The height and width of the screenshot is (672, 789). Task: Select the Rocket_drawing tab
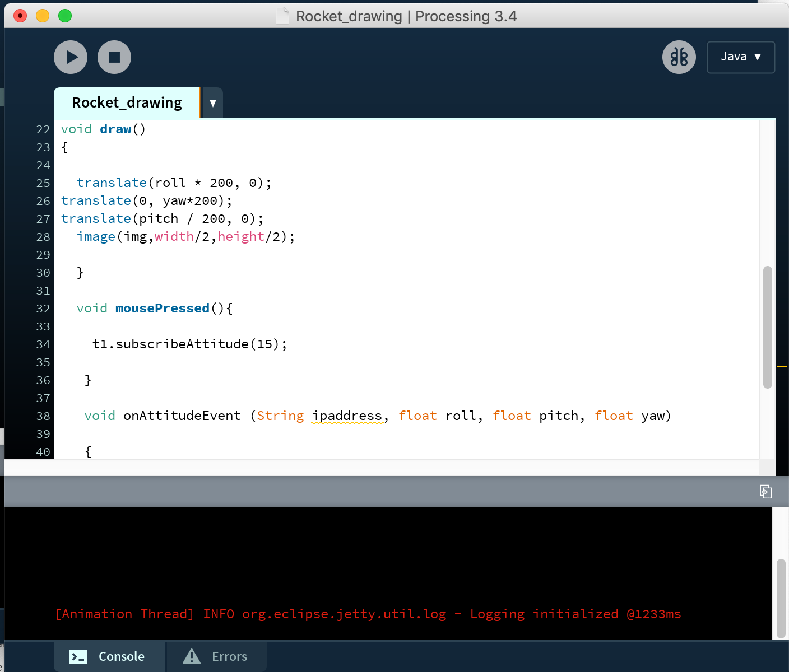[x=127, y=103]
